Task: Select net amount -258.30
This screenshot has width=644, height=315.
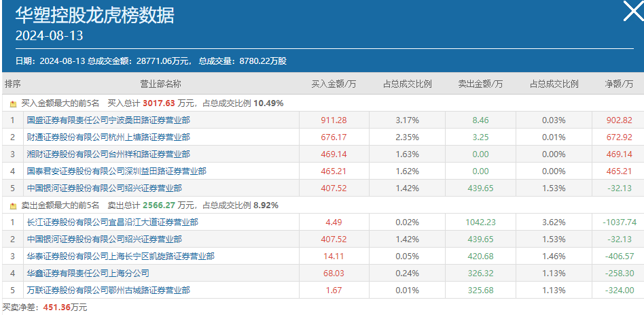Action: [620, 273]
